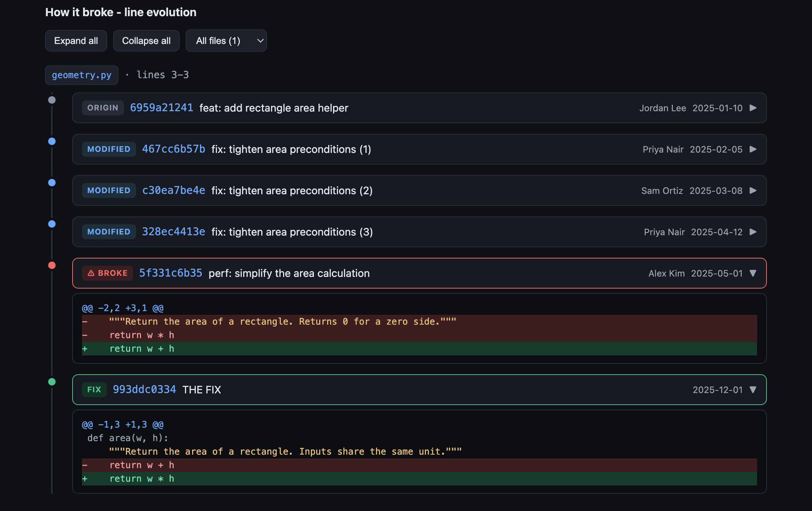The height and width of the screenshot is (511, 812).
Task: Open commit hash 5f331c6b35 link
Action: [171, 273]
